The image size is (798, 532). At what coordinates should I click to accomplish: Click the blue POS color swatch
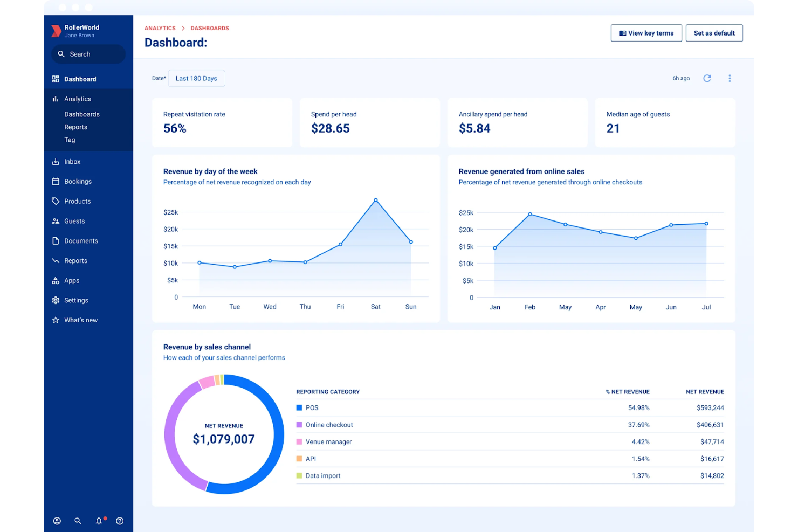(x=299, y=408)
